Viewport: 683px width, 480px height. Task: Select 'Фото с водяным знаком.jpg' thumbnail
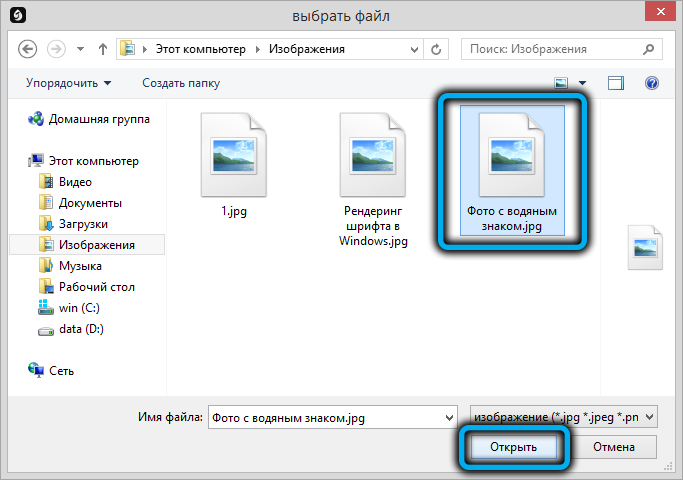512,155
